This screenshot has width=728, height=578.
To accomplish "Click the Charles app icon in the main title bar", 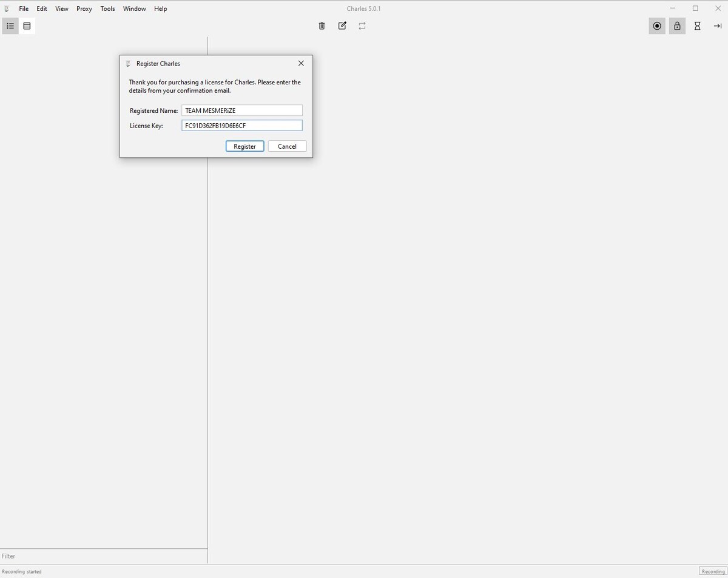I will (x=7, y=8).
